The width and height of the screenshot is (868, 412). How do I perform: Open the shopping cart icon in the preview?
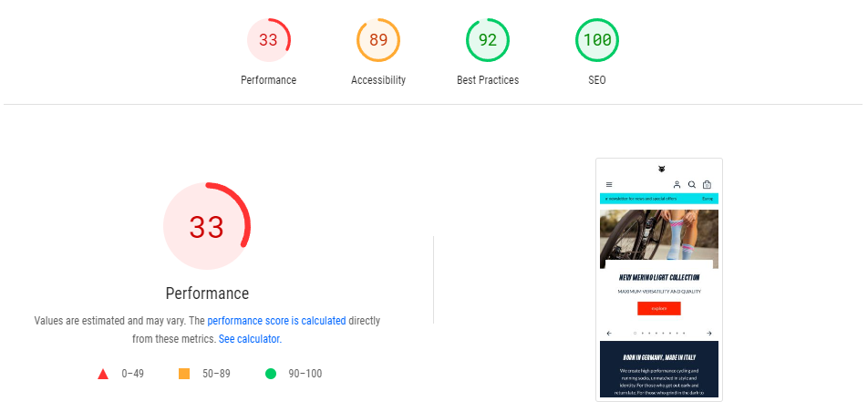(708, 185)
